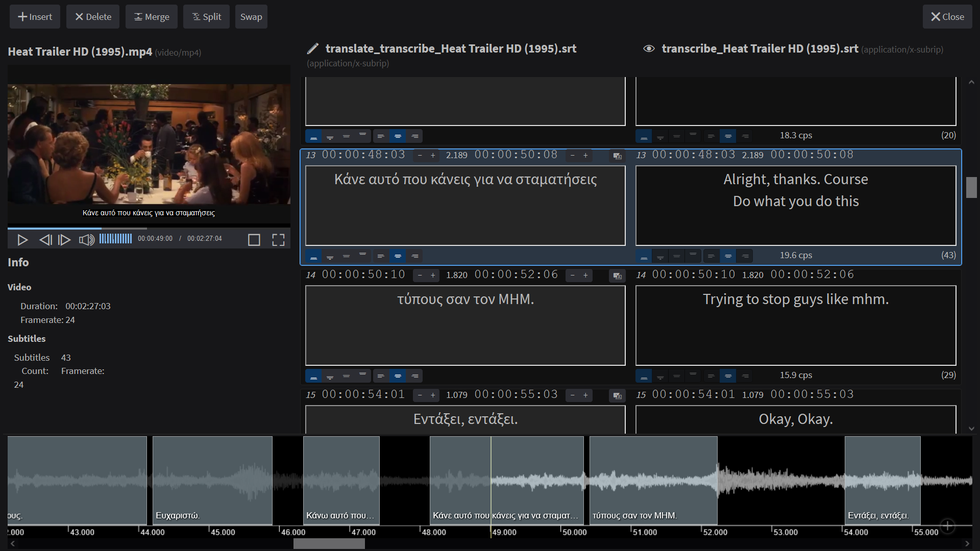Adjust the blue volume bar
Screen dimensions: 980x551
115,238
